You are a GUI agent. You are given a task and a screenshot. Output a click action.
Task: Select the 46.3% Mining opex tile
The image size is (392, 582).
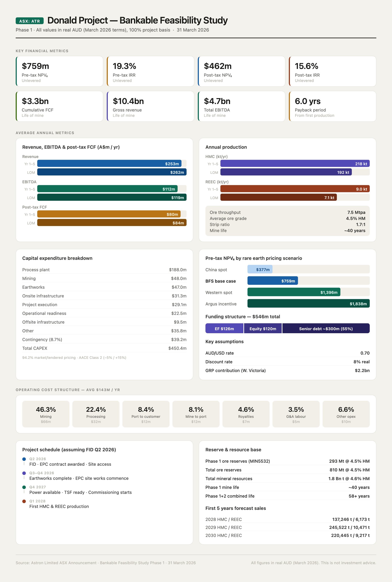[x=46, y=414]
